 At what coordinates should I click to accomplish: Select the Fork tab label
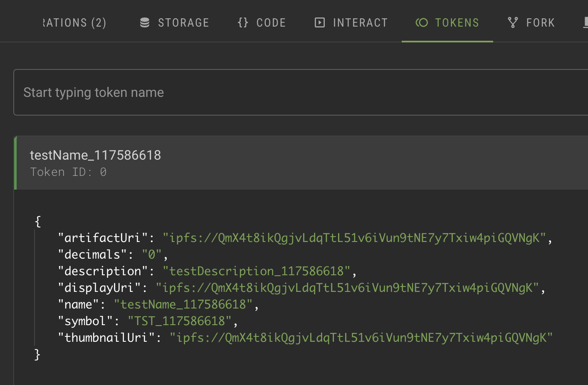(x=540, y=22)
